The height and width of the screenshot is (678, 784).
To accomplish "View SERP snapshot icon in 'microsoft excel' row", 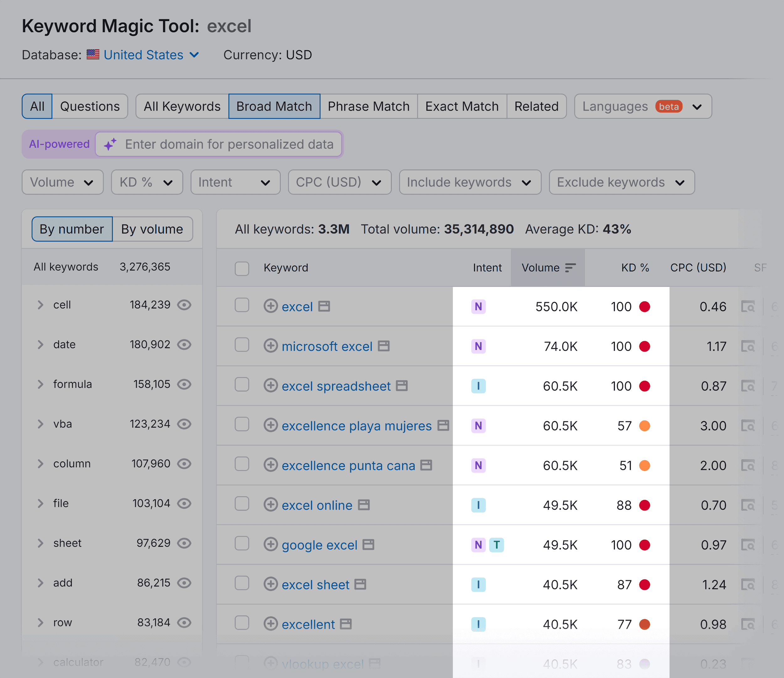I will pos(748,346).
